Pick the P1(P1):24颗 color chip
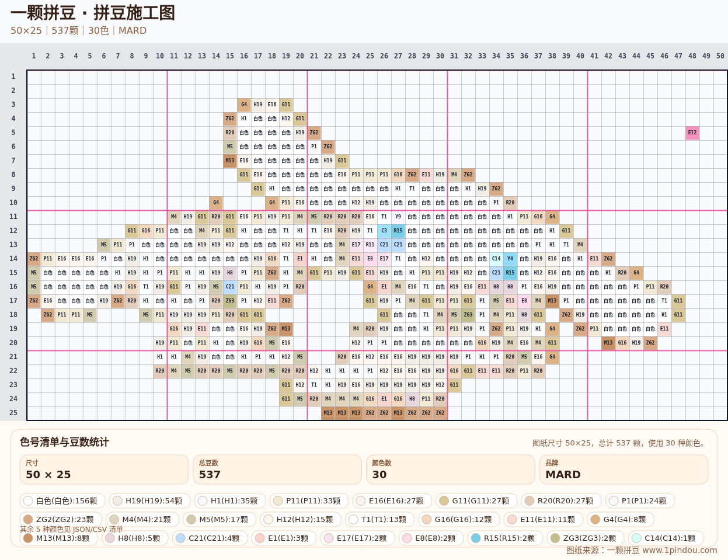This screenshot has width=728, height=560. point(640,501)
